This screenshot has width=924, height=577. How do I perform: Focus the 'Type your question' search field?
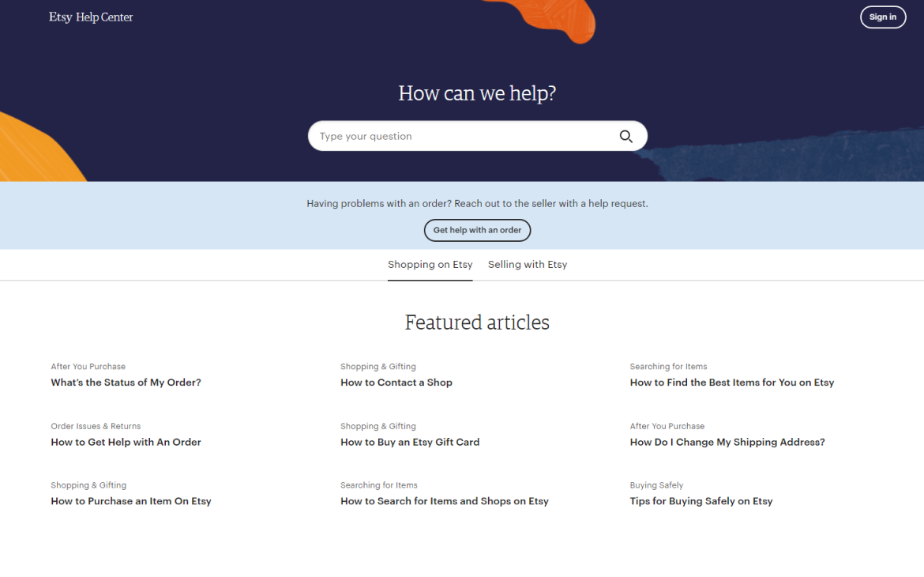(x=462, y=137)
